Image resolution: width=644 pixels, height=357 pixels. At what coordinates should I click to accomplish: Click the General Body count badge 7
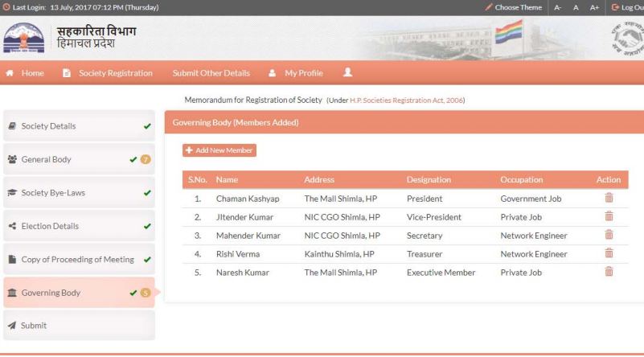click(x=146, y=159)
